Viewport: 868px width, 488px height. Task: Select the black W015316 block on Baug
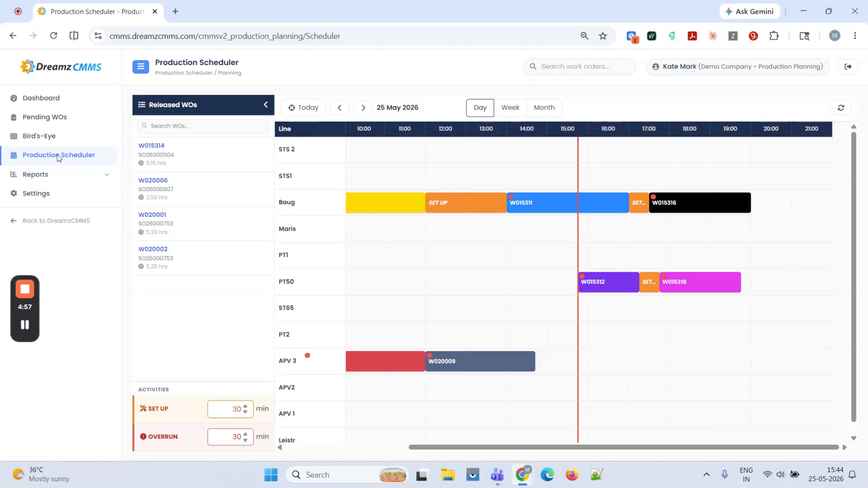coord(699,203)
